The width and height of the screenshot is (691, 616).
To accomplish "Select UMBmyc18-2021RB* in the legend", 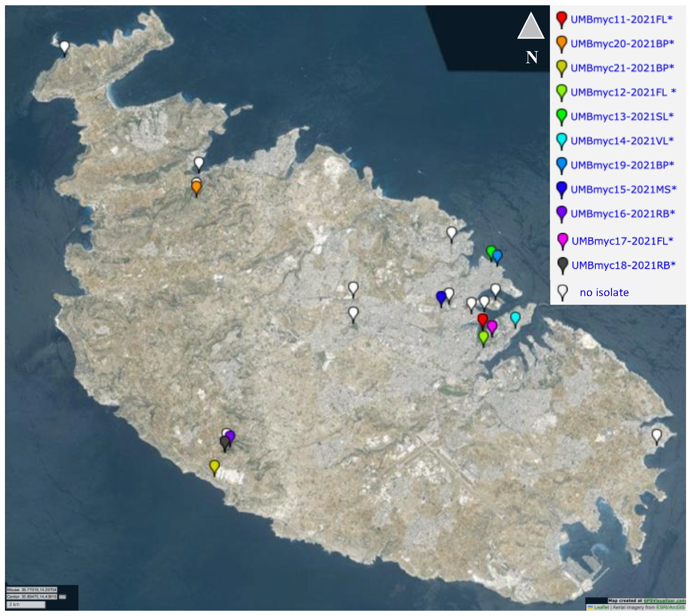I will pos(623,265).
